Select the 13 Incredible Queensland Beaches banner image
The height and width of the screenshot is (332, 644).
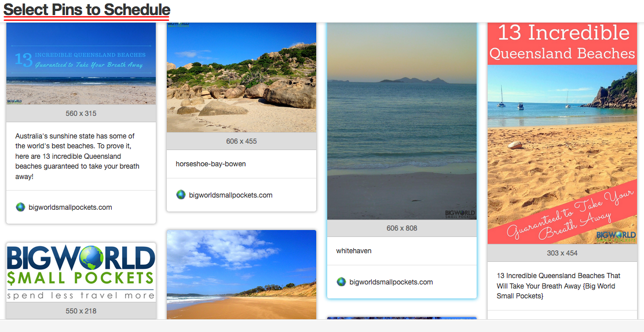(x=81, y=63)
